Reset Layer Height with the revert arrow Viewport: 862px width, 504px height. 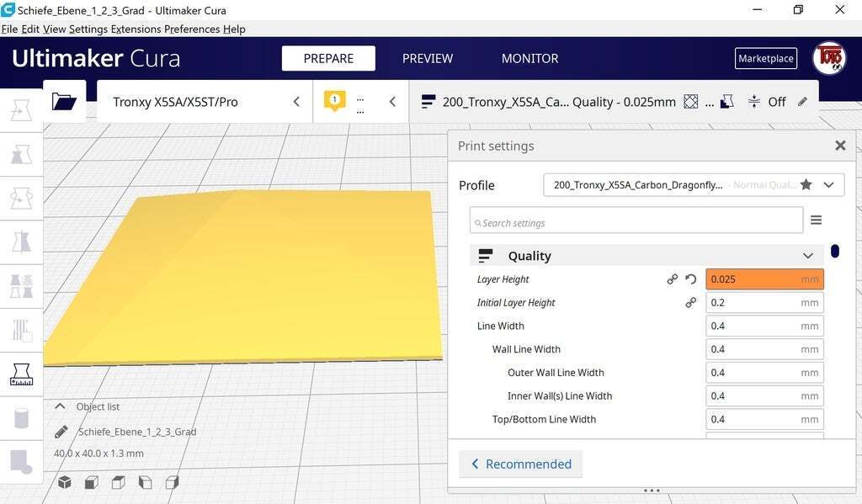click(x=690, y=279)
